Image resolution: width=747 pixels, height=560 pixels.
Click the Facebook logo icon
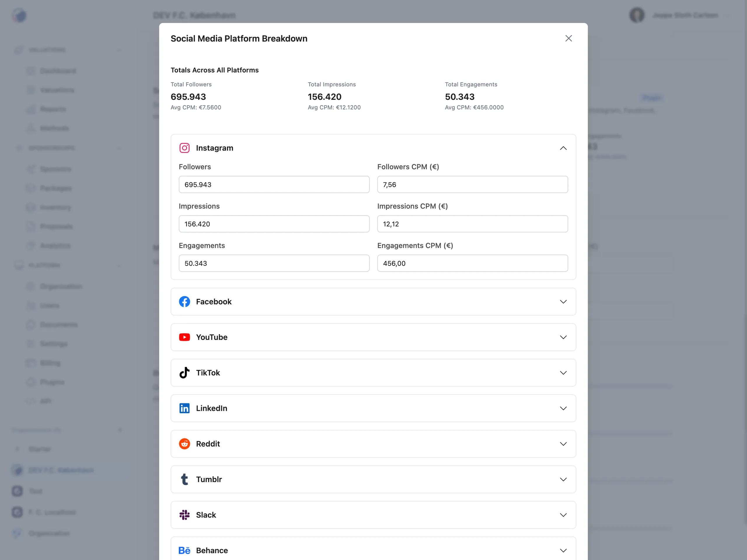(x=184, y=302)
